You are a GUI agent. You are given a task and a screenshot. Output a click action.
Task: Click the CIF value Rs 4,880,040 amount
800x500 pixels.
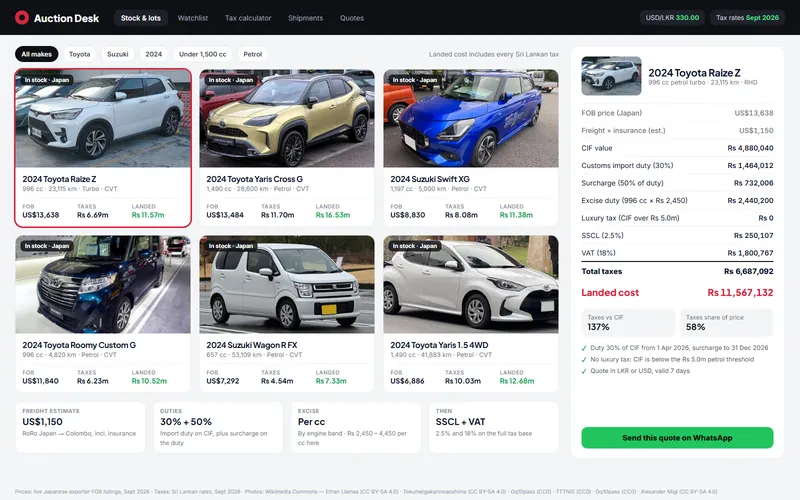750,148
